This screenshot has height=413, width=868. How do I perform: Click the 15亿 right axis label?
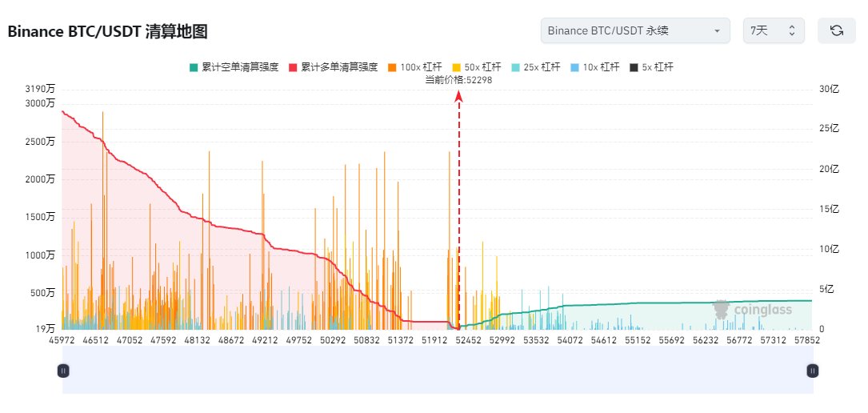coord(829,209)
